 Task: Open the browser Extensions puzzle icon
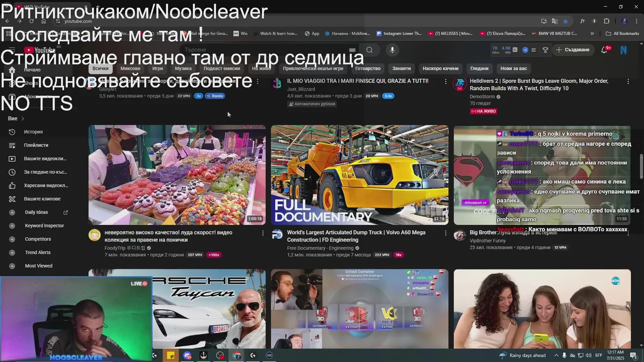pyautogui.click(x=606, y=21)
